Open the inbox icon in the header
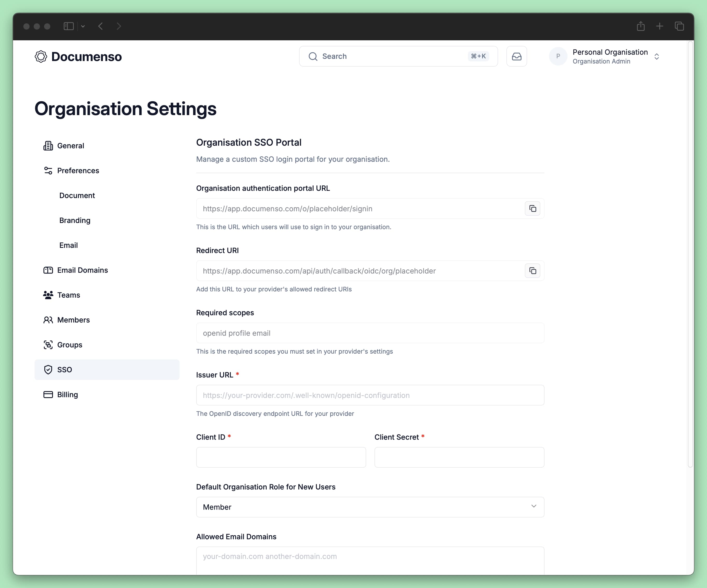This screenshot has height=588, width=707. click(517, 56)
